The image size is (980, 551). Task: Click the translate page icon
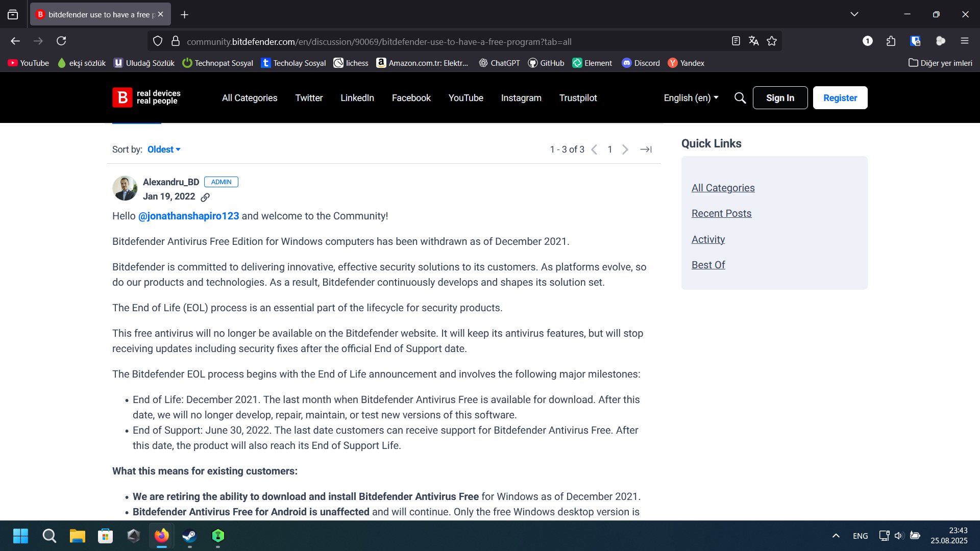click(x=753, y=41)
